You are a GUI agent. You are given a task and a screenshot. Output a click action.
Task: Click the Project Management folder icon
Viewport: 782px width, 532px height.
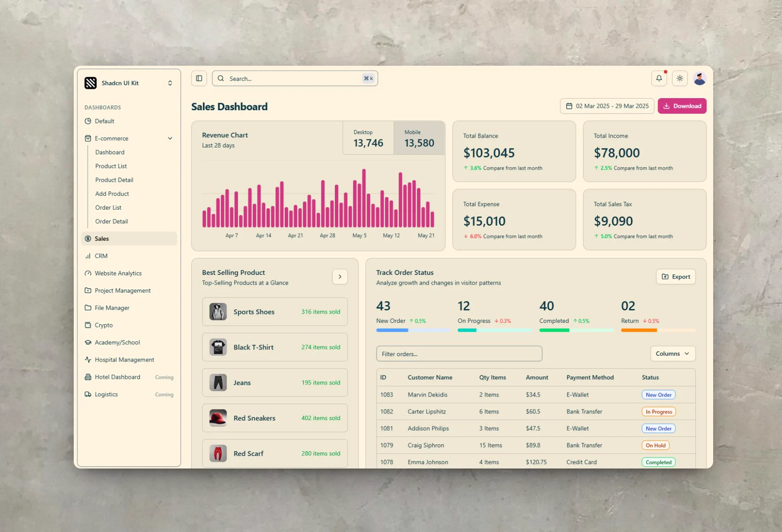[88, 290]
